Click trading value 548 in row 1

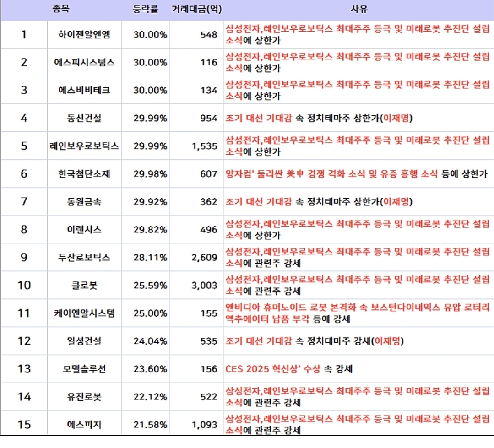tap(209, 34)
